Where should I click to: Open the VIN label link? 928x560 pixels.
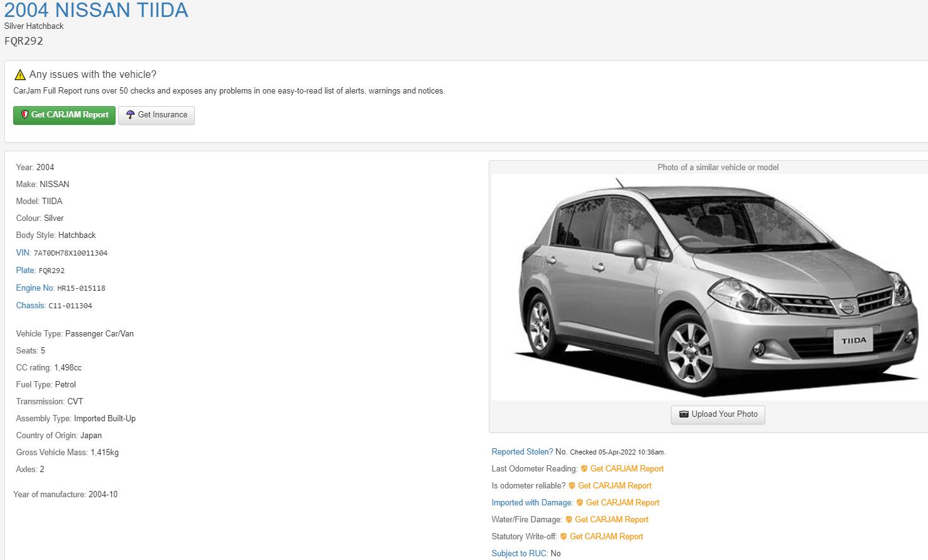coord(23,252)
